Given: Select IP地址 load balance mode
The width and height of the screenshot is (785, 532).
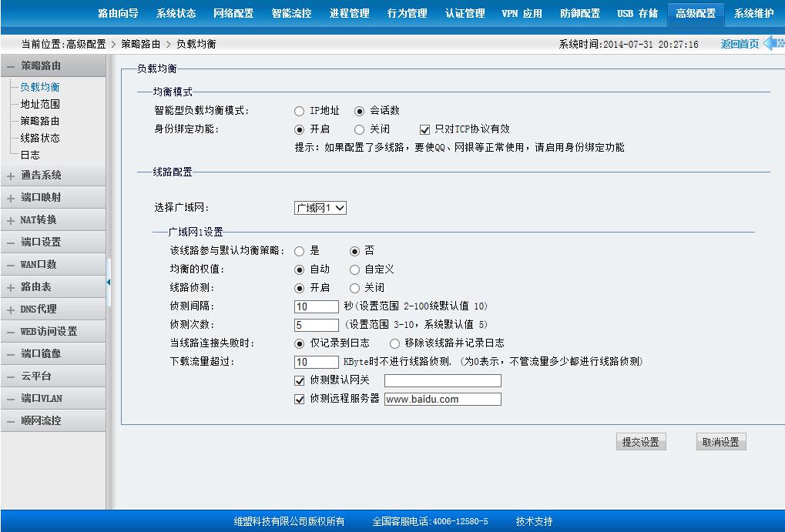Looking at the screenshot, I should pyautogui.click(x=299, y=111).
